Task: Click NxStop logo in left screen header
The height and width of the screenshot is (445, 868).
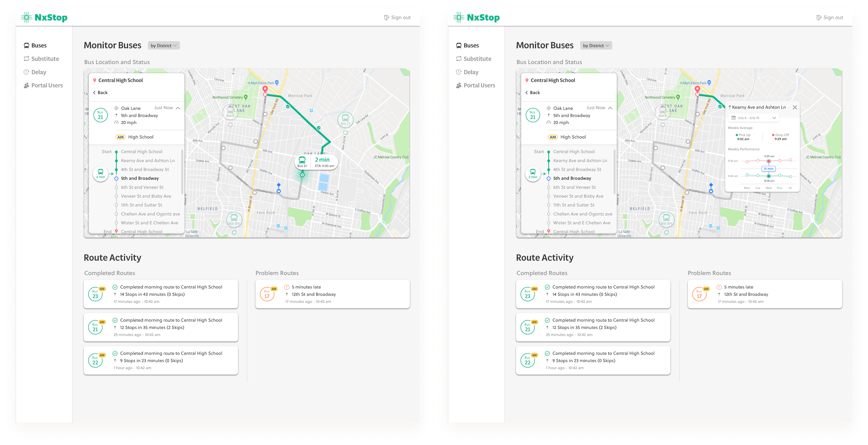Action: [44, 17]
